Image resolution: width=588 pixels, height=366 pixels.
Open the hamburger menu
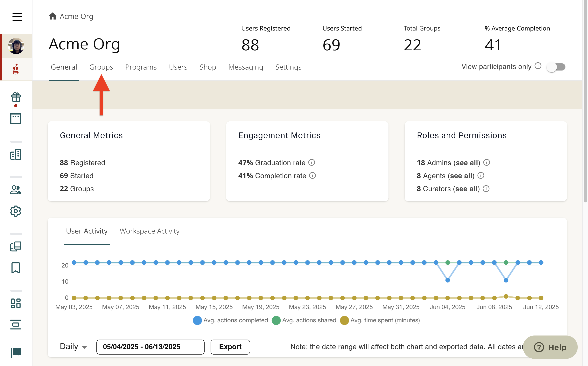coord(17,17)
